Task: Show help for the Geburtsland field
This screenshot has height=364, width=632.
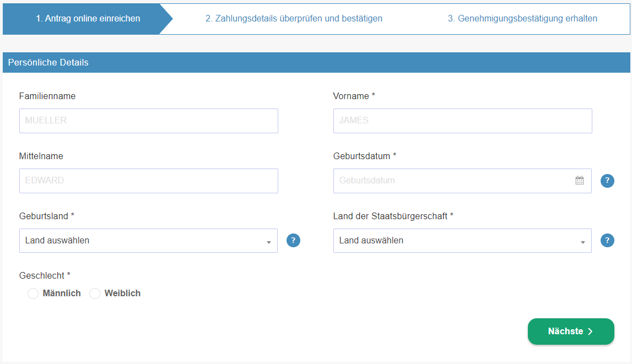Action: click(293, 241)
